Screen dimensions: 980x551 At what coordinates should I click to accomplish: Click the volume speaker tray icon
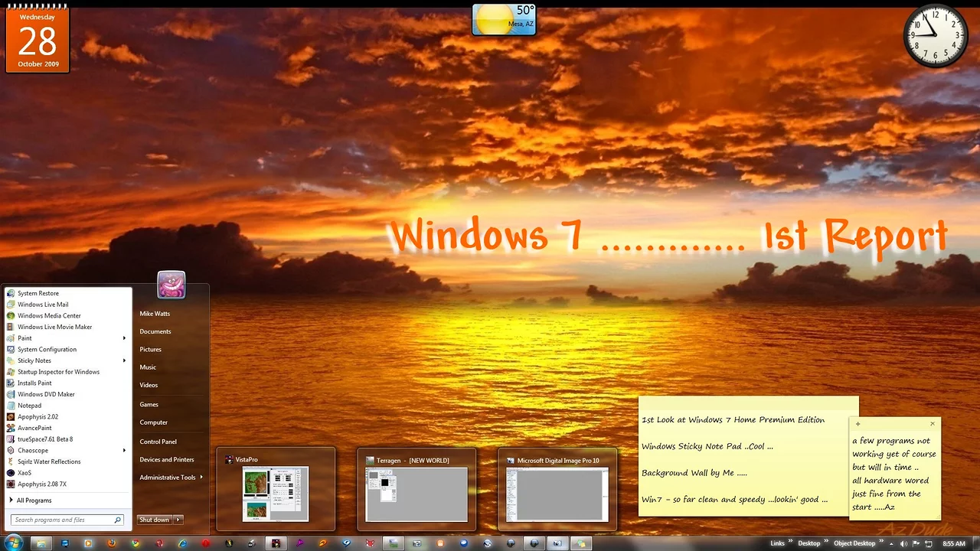pyautogui.click(x=904, y=543)
